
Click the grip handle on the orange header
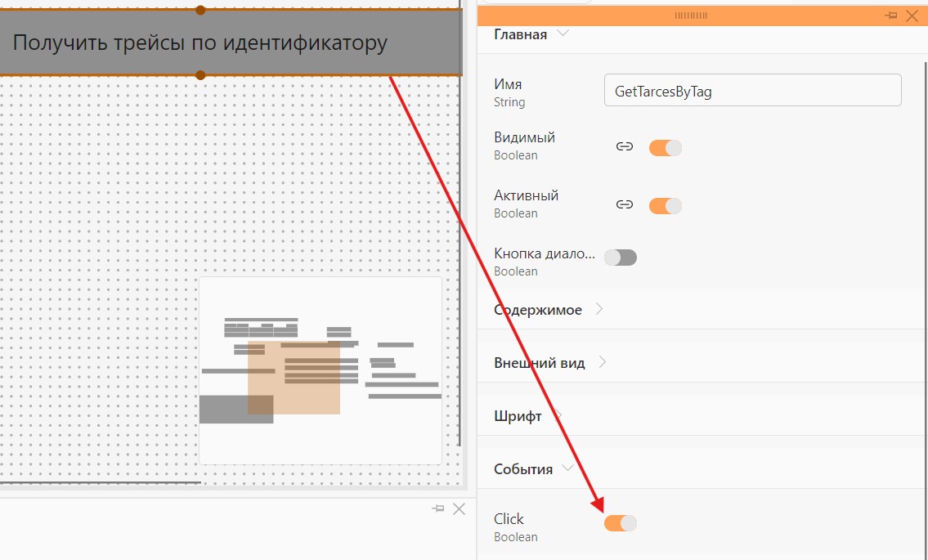pos(691,16)
